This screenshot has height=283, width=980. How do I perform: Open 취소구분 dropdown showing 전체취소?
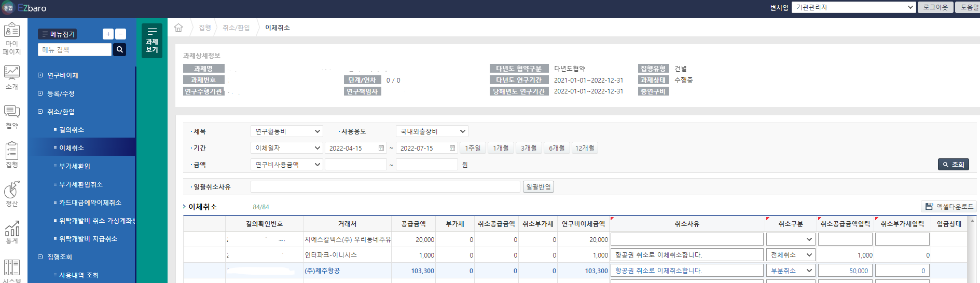pyautogui.click(x=791, y=255)
